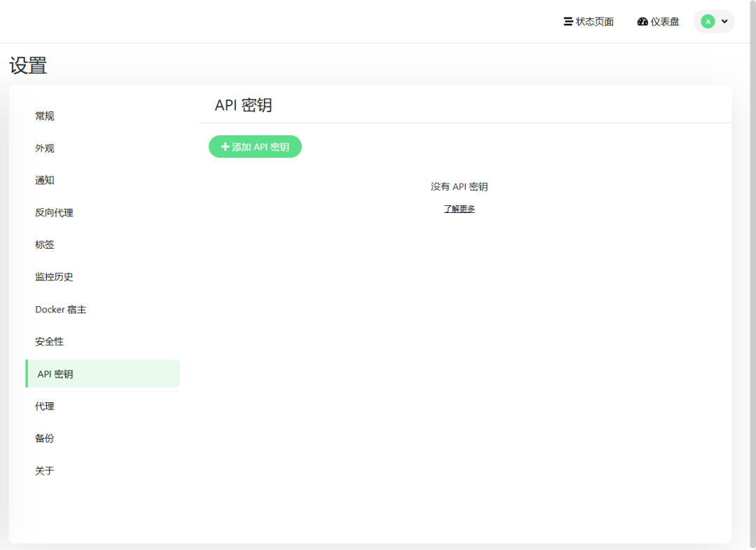Click the dashboard gauge icon
Viewport: 756px width, 550px height.
tap(643, 22)
